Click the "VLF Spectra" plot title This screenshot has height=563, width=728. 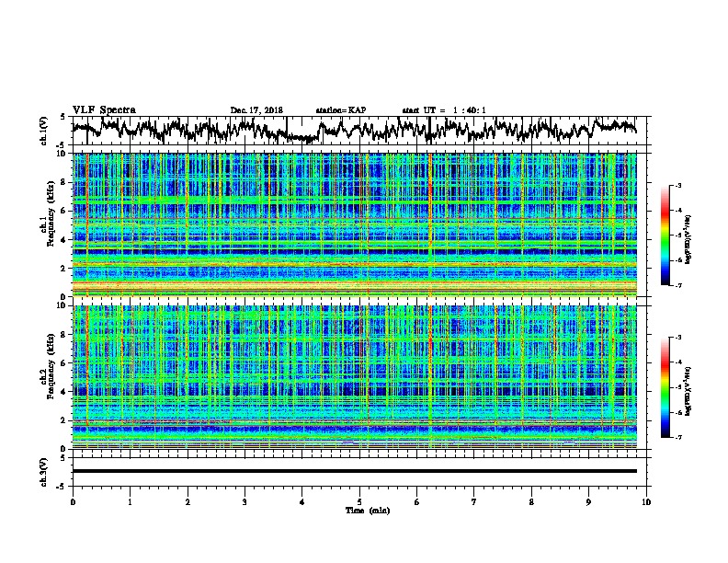[x=104, y=110]
